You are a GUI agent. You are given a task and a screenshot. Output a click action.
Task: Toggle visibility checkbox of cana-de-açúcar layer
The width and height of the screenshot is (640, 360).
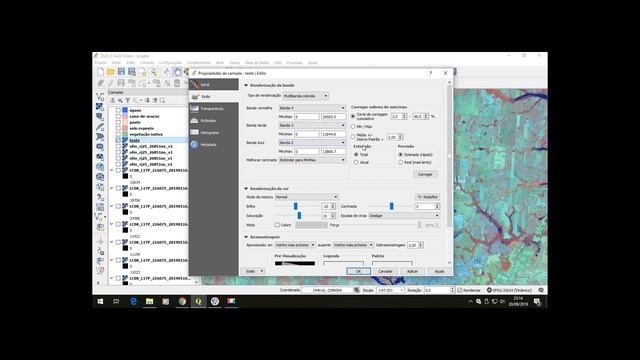click(118, 116)
